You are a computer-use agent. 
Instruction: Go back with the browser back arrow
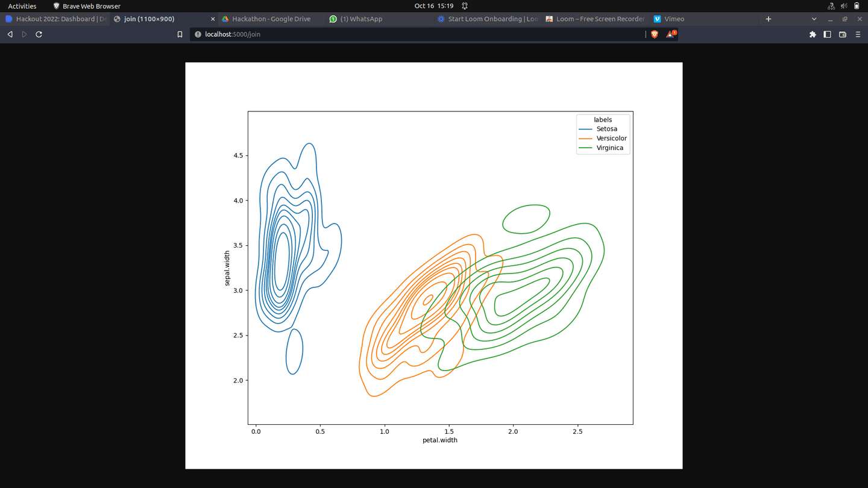point(10,34)
